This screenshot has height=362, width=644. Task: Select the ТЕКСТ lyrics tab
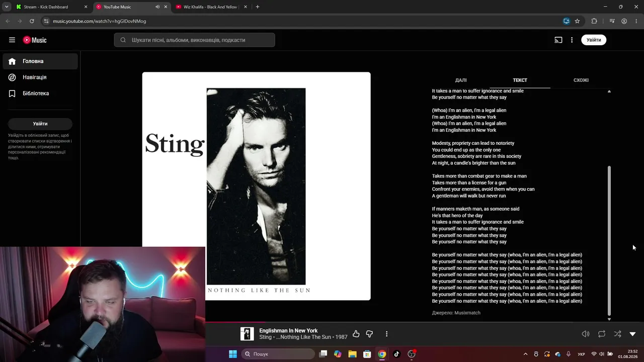(520, 80)
